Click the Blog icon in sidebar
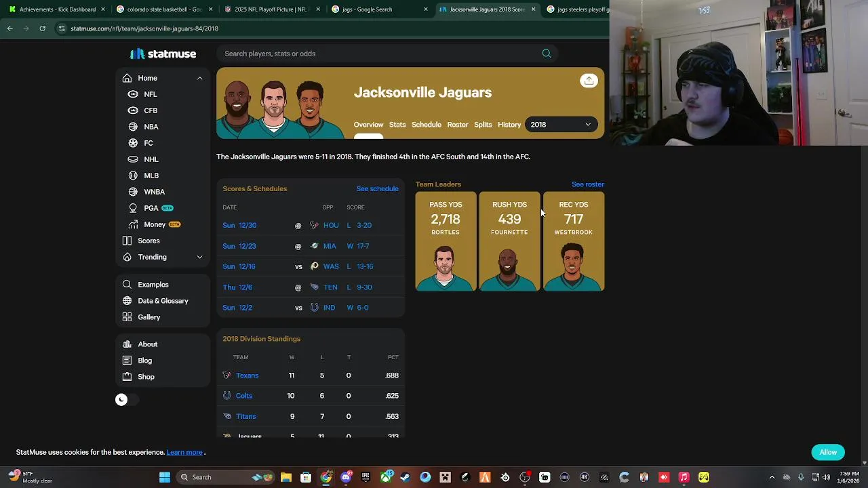868x488 pixels. pyautogui.click(x=127, y=361)
